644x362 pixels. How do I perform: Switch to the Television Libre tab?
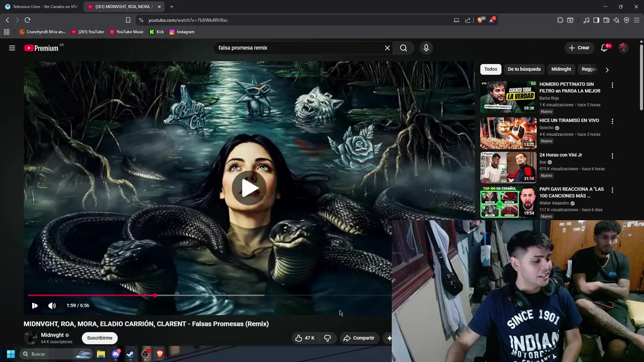(x=41, y=7)
